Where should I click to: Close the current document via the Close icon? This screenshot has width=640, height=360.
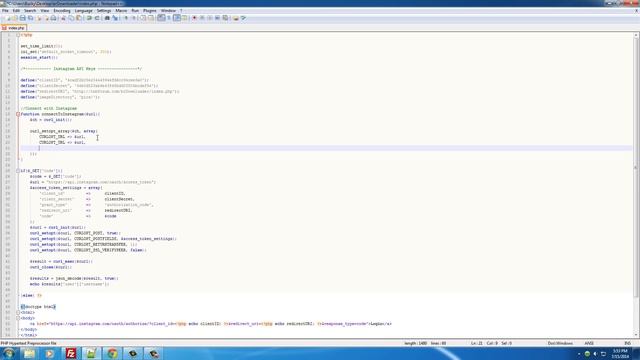point(39,18)
